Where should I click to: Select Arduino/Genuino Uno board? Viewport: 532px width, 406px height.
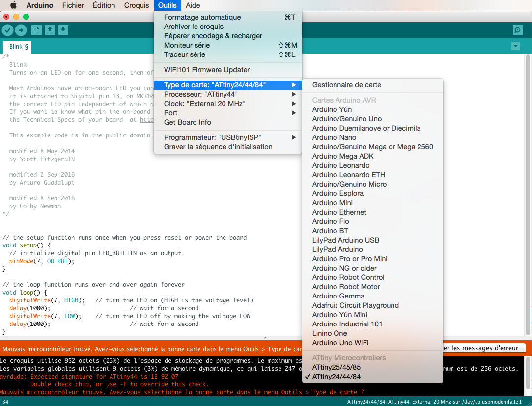(372, 119)
